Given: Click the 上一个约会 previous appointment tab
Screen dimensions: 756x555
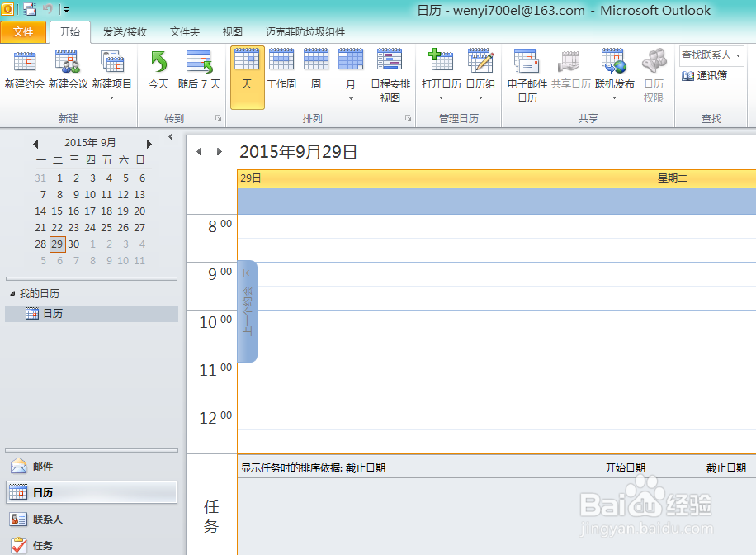Looking at the screenshot, I should (x=248, y=311).
